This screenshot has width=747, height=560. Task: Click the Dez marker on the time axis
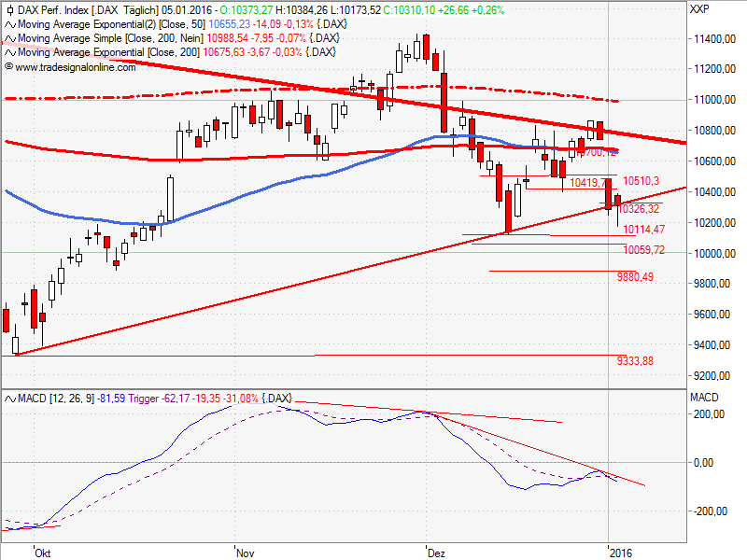point(435,553)
